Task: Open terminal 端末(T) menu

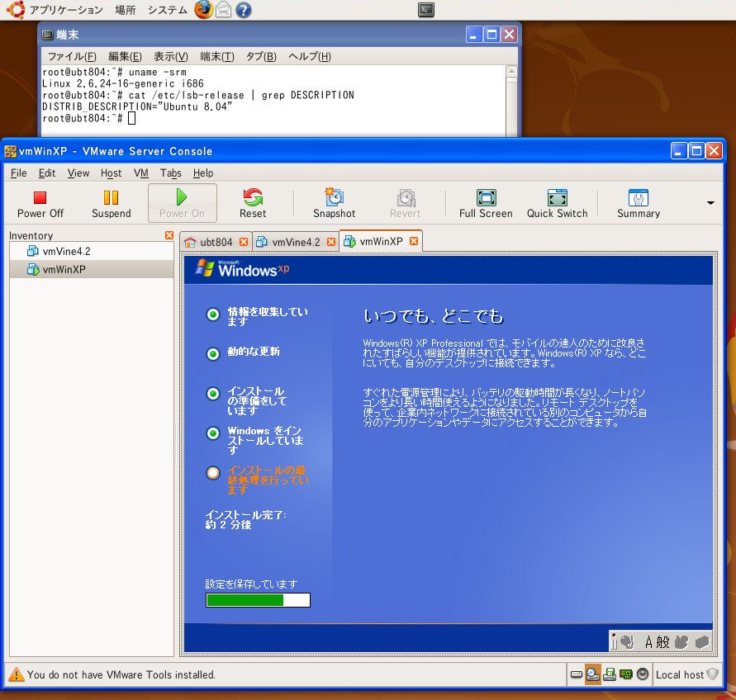Action: click(x=217, y=57)
